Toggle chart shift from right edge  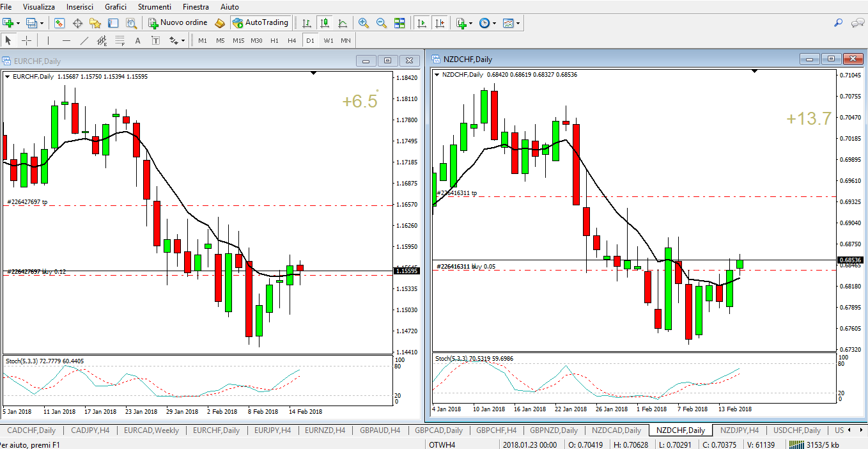tap(440, 23)
